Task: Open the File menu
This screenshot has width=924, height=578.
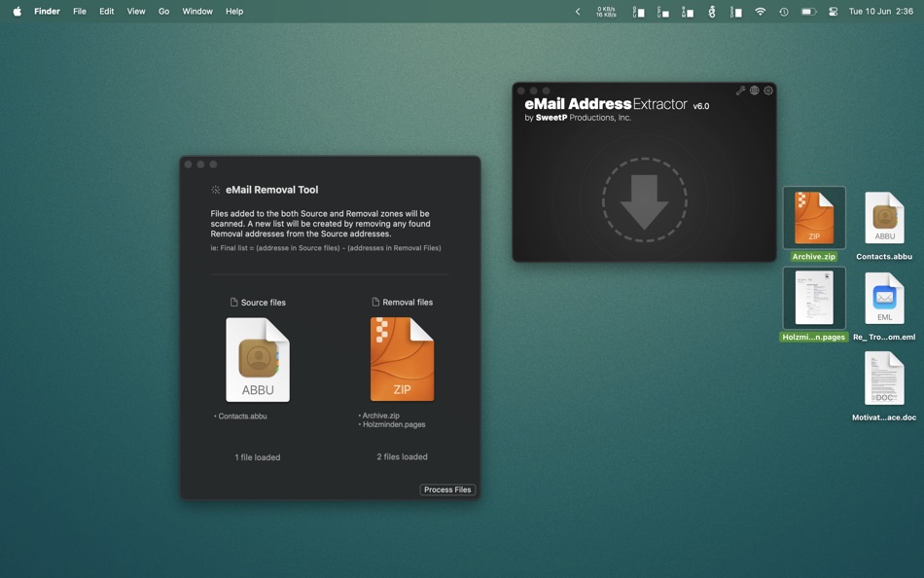Action: coord(80,12)
